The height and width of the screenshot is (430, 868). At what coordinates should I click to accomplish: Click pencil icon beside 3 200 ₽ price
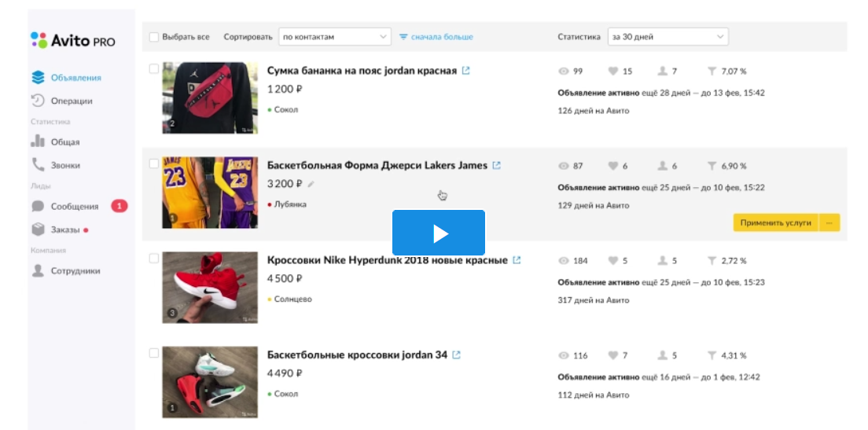pyautogui.click(x=311, y=184)
